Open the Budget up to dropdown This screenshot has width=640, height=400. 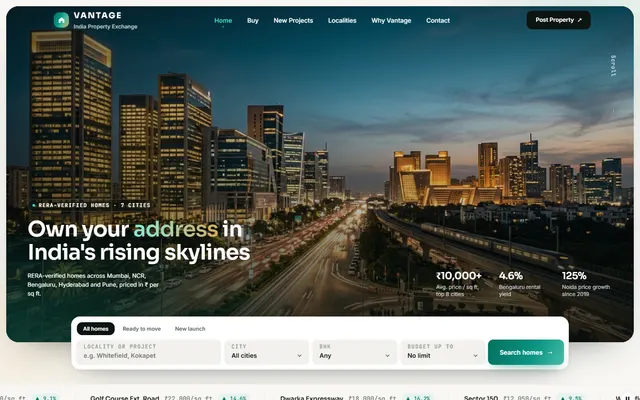click(x=442, y=351)
